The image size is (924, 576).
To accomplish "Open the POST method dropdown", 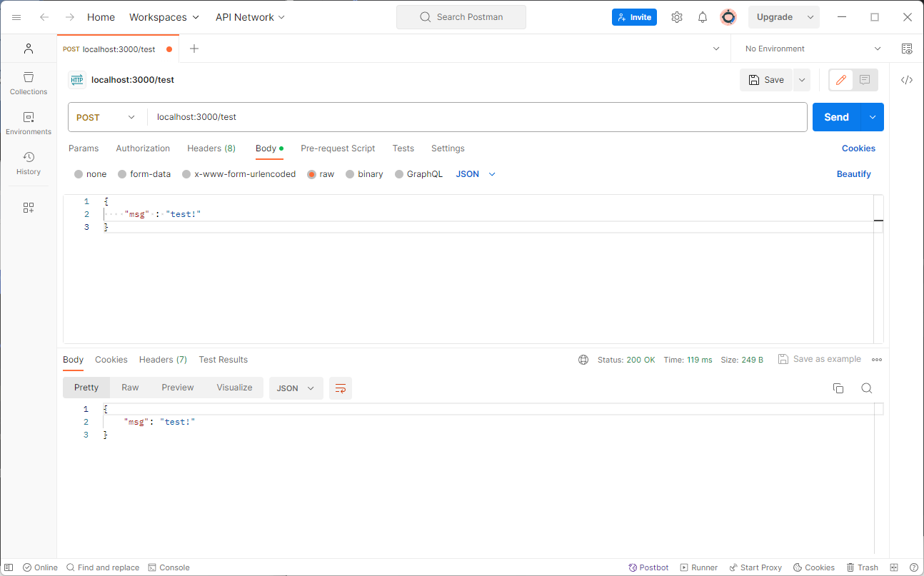I will pyautogui.click(x=106, y=117).
